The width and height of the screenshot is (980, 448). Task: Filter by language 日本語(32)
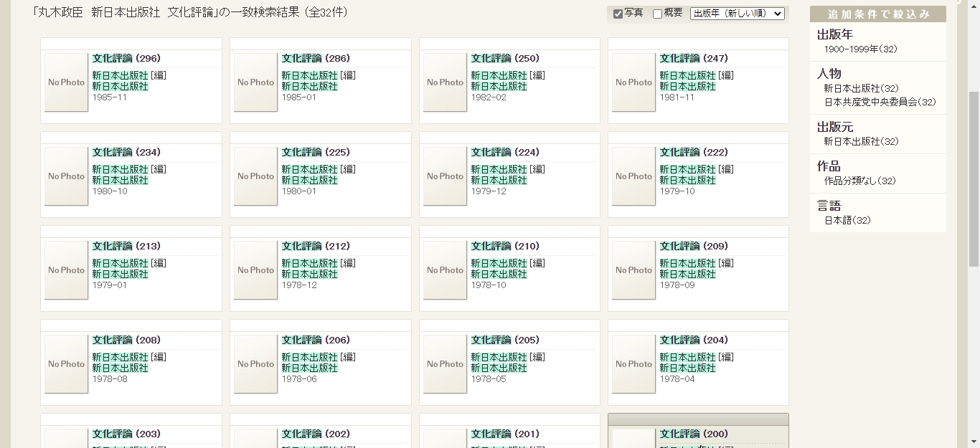[847, 221]
